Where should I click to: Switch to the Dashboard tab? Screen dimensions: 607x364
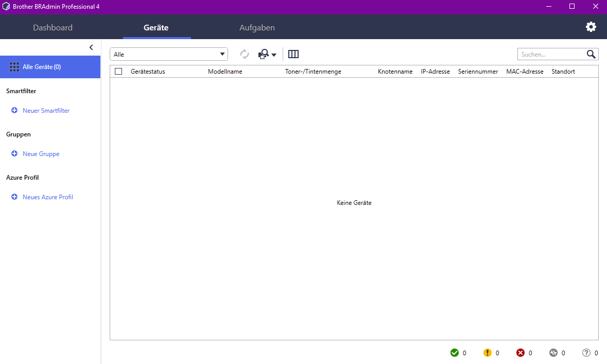point(53,27)
